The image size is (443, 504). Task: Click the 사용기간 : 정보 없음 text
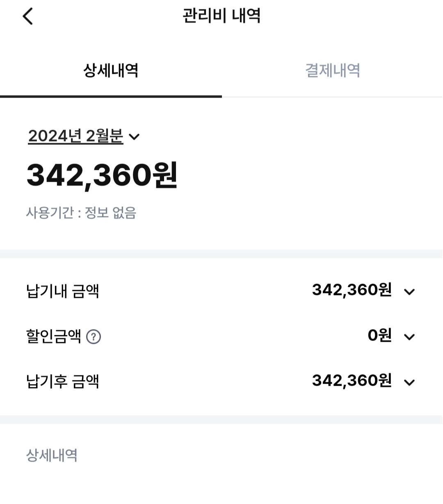(81, 213)
